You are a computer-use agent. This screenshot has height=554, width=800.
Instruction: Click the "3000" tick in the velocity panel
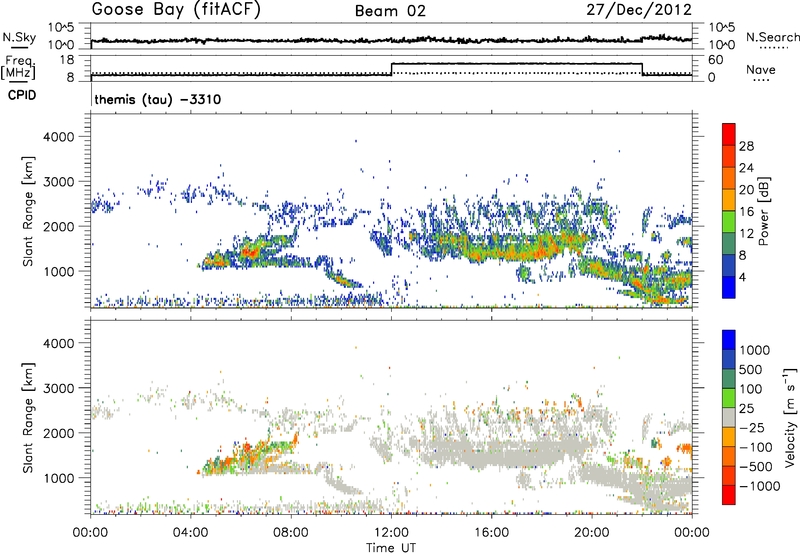[x=58, y=388]
